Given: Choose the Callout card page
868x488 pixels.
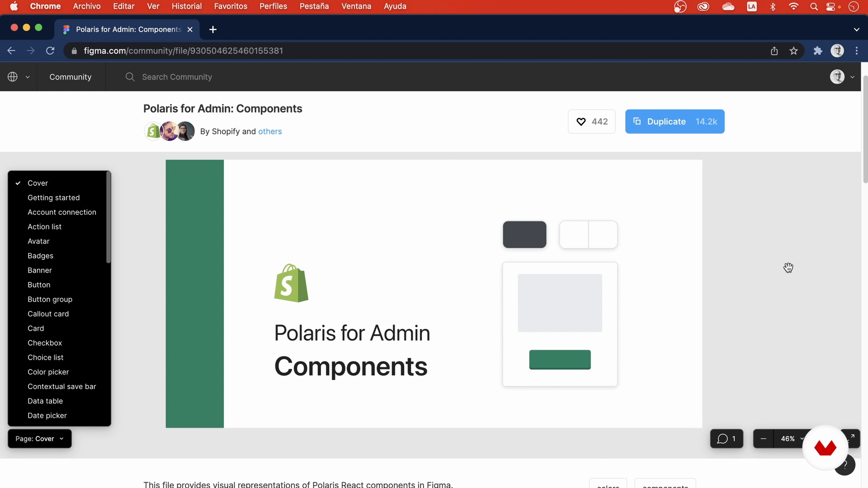Looking at the screenshot, I should tap(48, 314).
